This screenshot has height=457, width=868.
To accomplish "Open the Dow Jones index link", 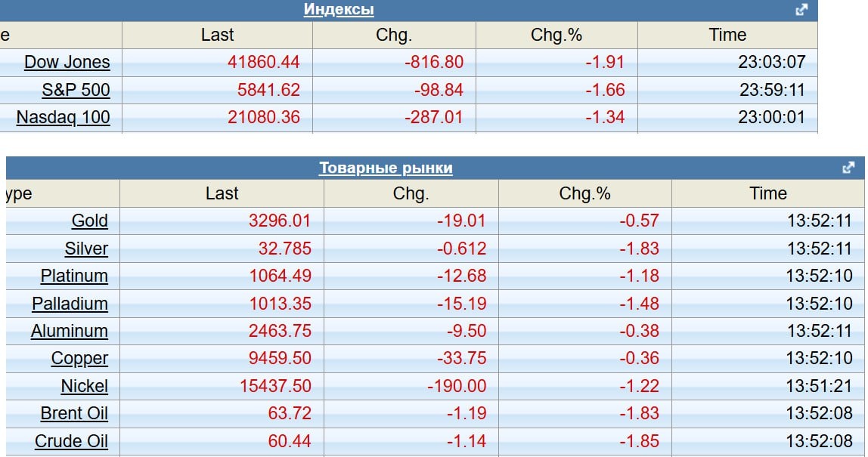I will tap(67, 62).
